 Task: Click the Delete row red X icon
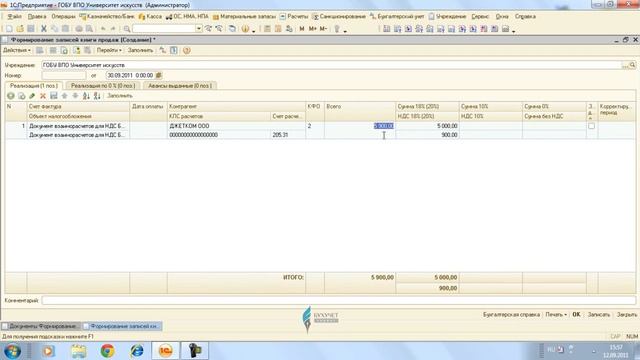(x=43, y=96)
